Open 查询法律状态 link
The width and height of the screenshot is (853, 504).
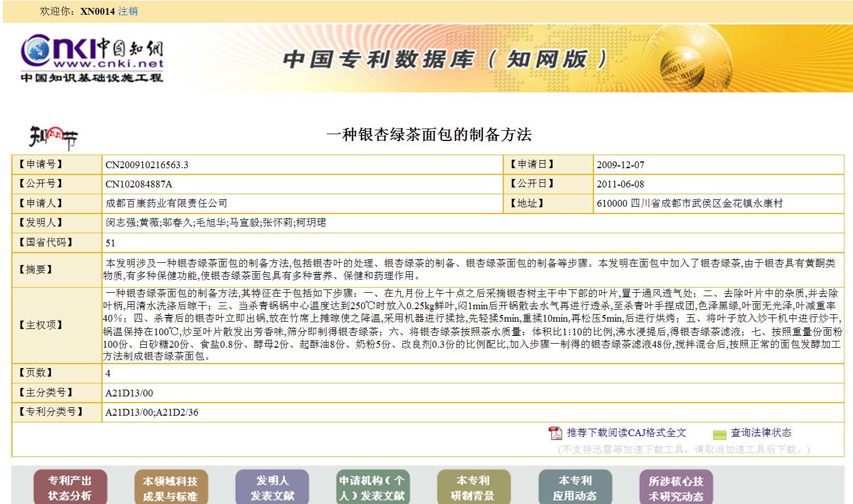pyautogui.click(x=761, y=433)
